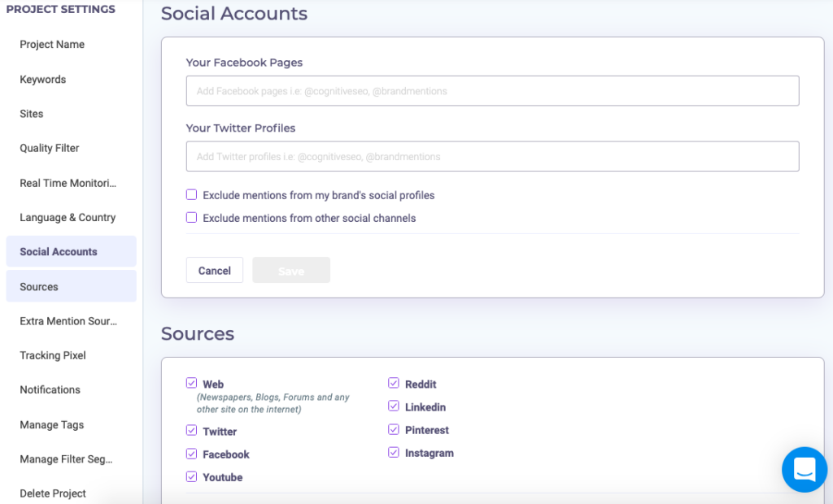The image size is (833, 504).
Task: Uncheck the Reddit source
Action: (394, 382)
